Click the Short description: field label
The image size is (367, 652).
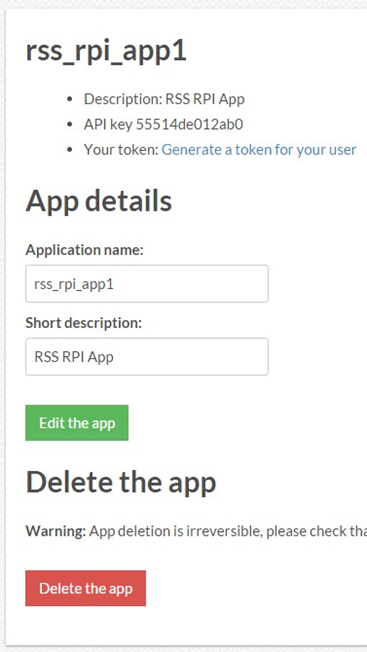pos(84,323)
